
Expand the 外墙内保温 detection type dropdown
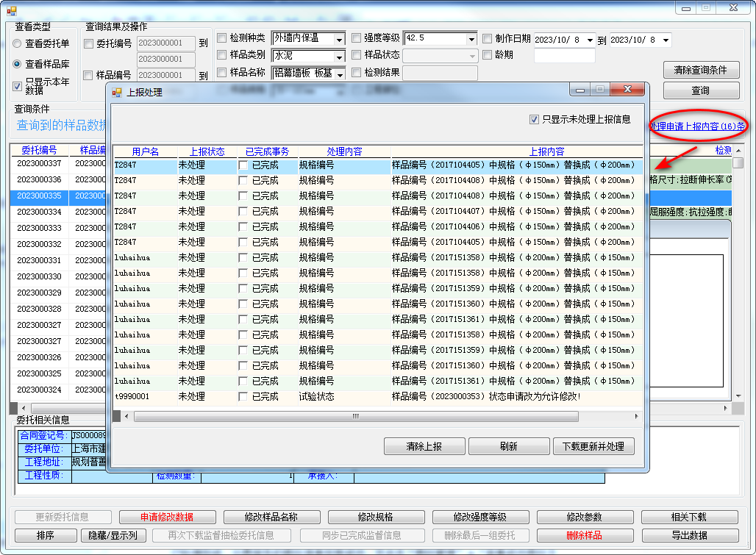pyautogui.click(x=339, y=39)
